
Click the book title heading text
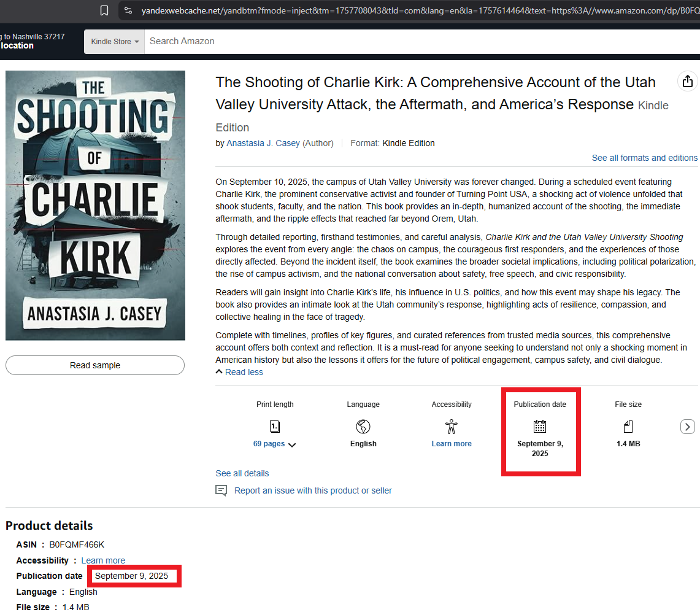[435, 93]
